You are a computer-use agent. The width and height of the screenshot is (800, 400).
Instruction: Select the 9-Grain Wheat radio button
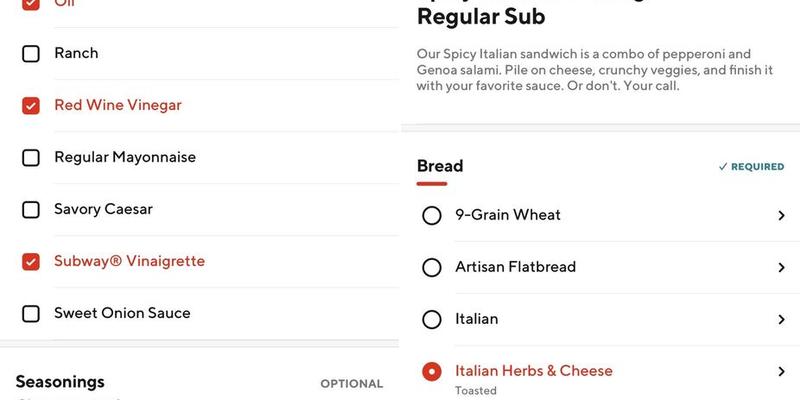(x=432, y=215)
